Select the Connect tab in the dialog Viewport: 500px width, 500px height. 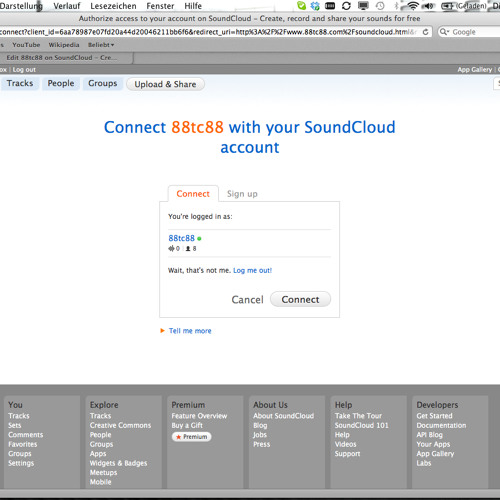pos(193,194)
